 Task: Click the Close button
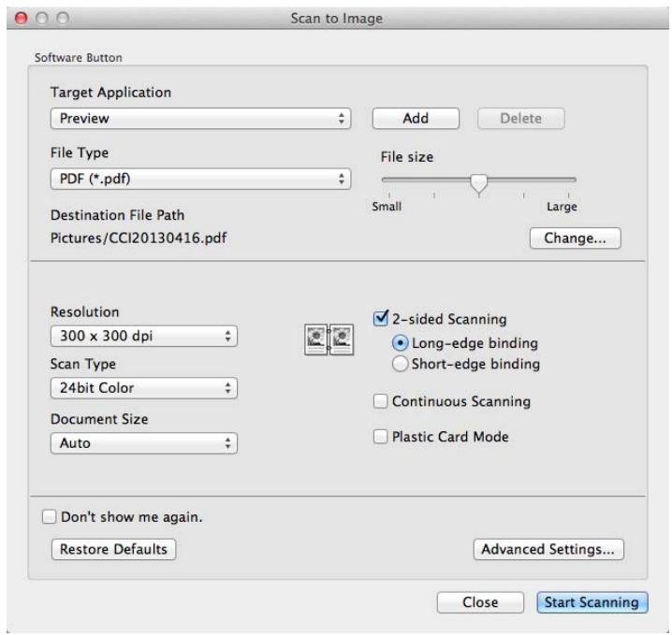click(x=480, y=602)
